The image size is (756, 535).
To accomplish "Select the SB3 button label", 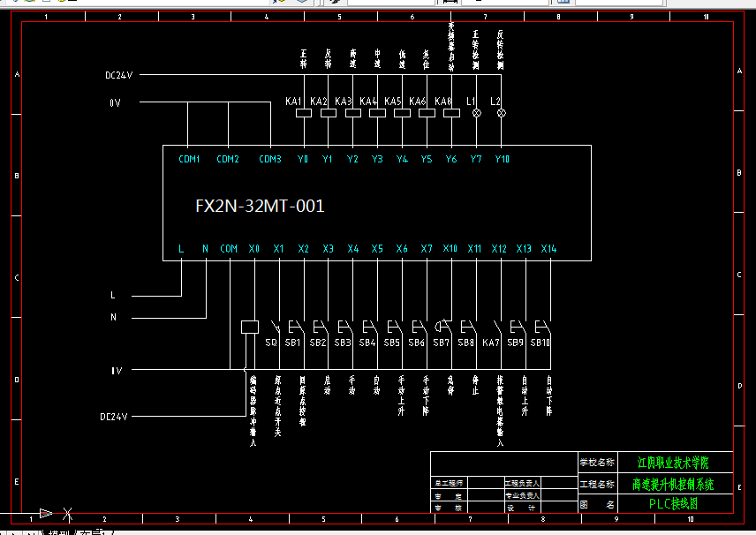I will coord(343,343).
